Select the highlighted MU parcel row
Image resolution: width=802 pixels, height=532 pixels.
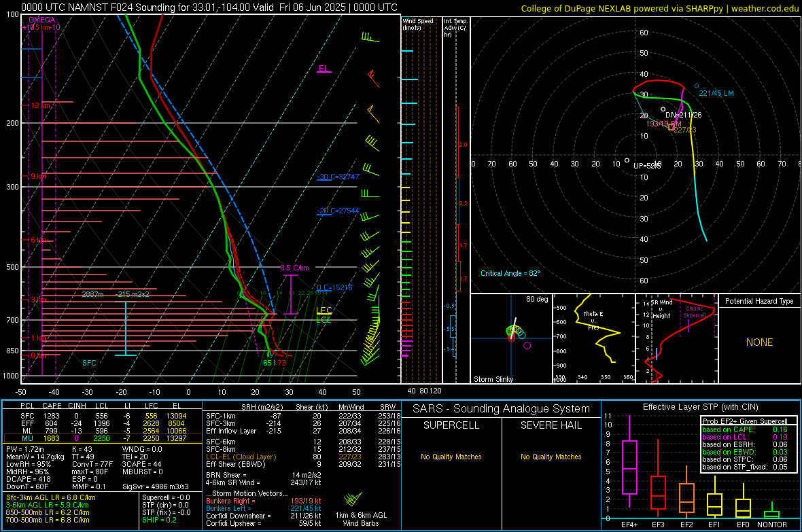click(x=103, y=438)
